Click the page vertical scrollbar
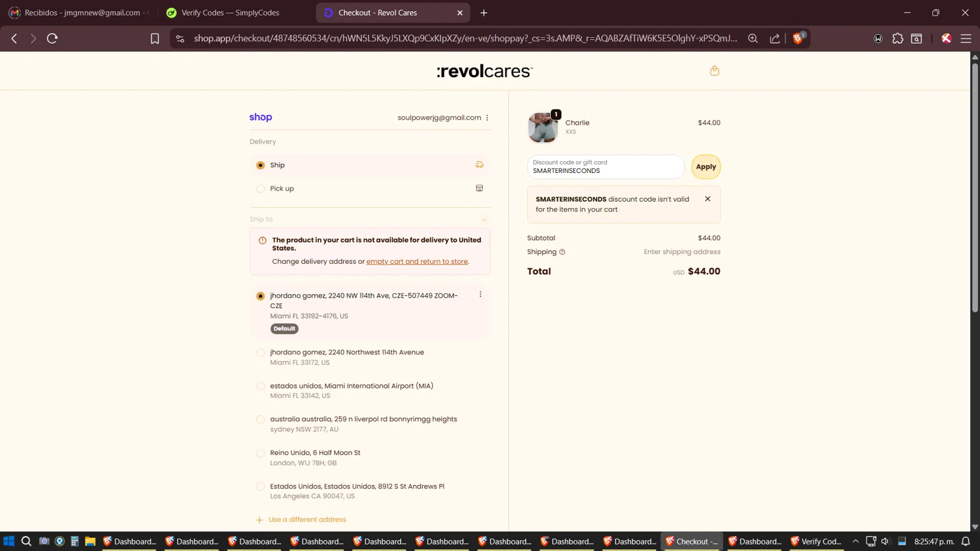The image size is (980, 551). click(975, 187)
